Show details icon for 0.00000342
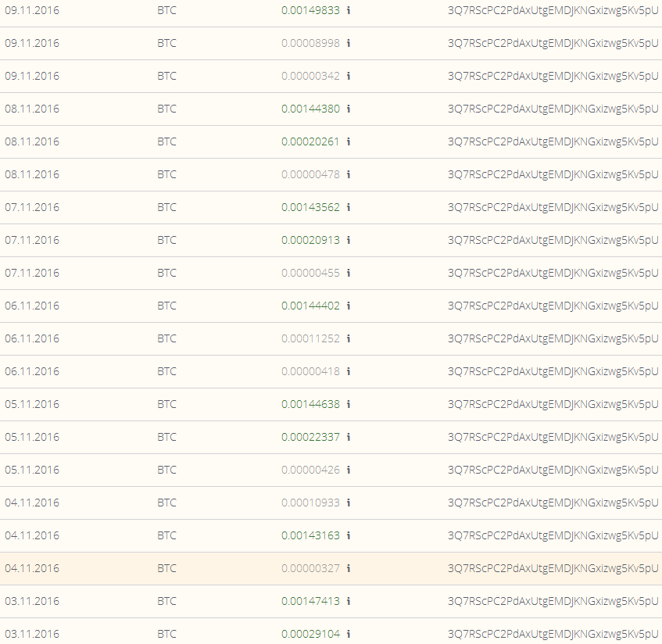The image size is (662, 644). (x=349, y=76)
